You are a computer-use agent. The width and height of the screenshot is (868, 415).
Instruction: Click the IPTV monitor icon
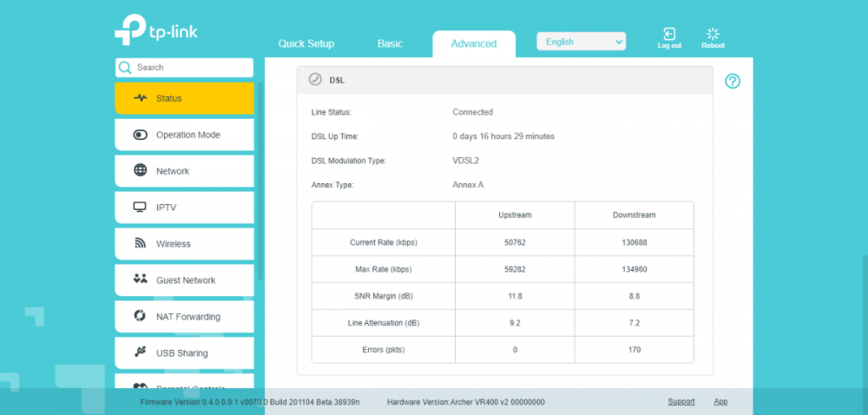(x=140, y=207)
